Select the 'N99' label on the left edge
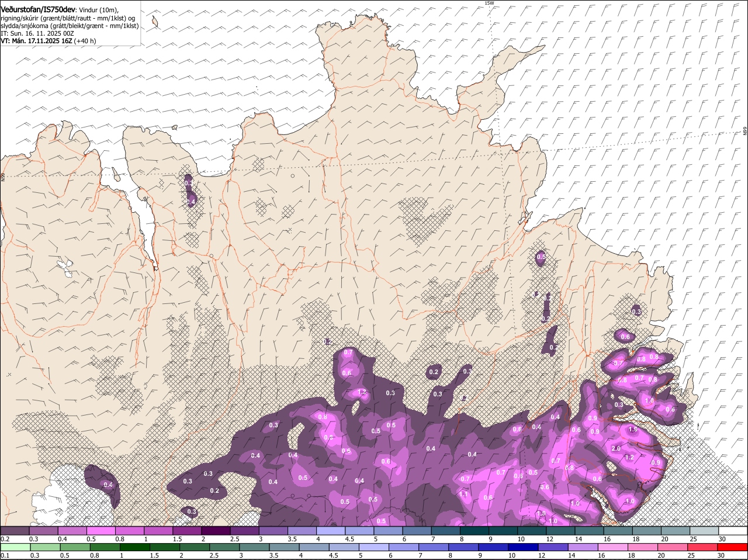 (3, 176)
